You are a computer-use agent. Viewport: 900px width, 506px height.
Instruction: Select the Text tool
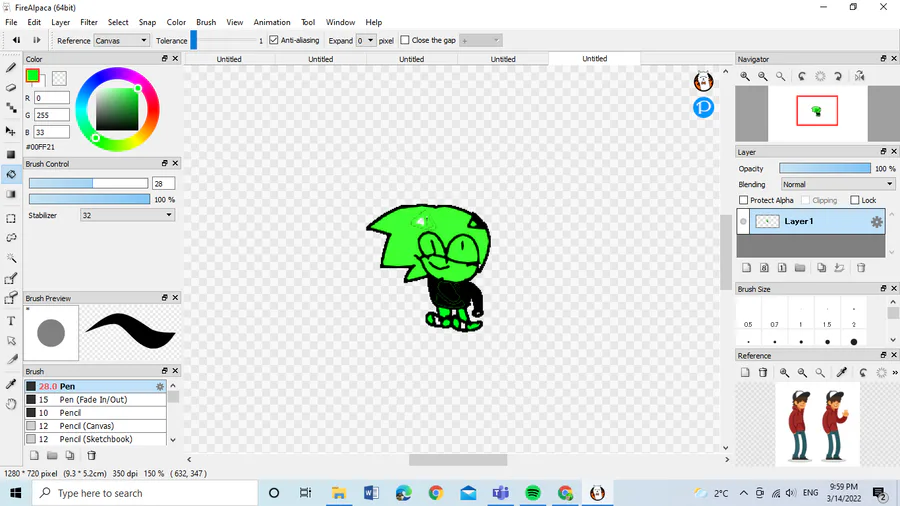11,321
